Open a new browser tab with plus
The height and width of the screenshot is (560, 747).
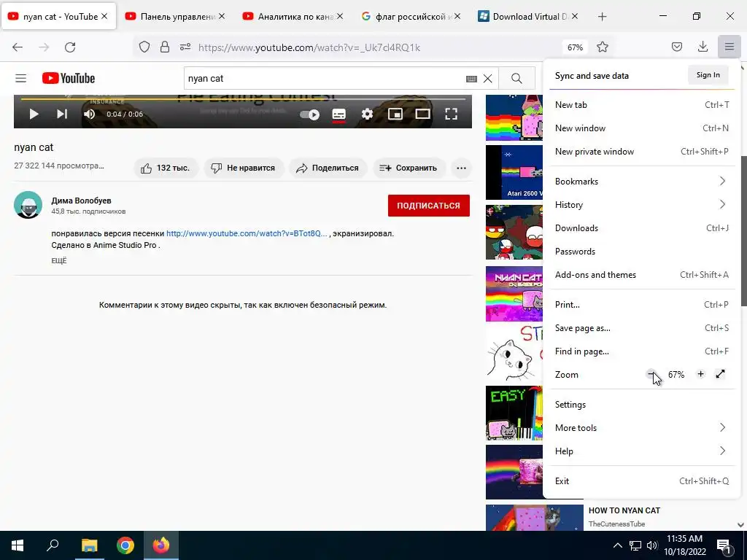(x=602, y=17)
